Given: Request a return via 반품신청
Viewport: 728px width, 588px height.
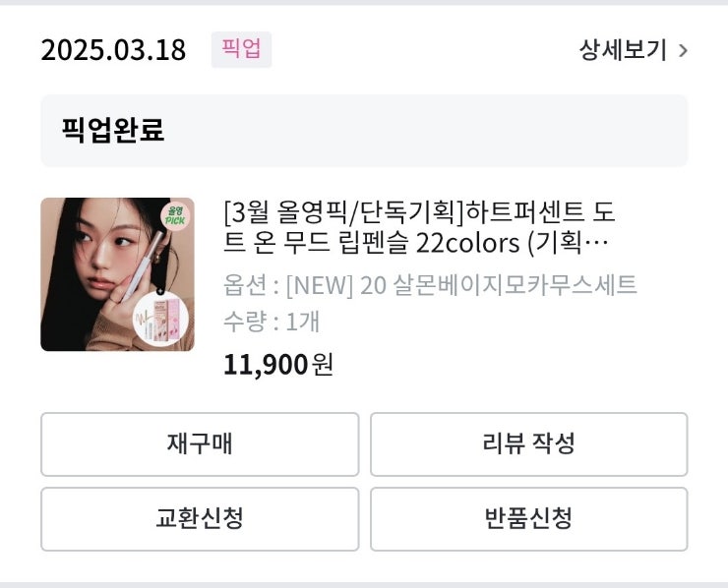Looking at the screenshot, I should (x=528, y=518).
